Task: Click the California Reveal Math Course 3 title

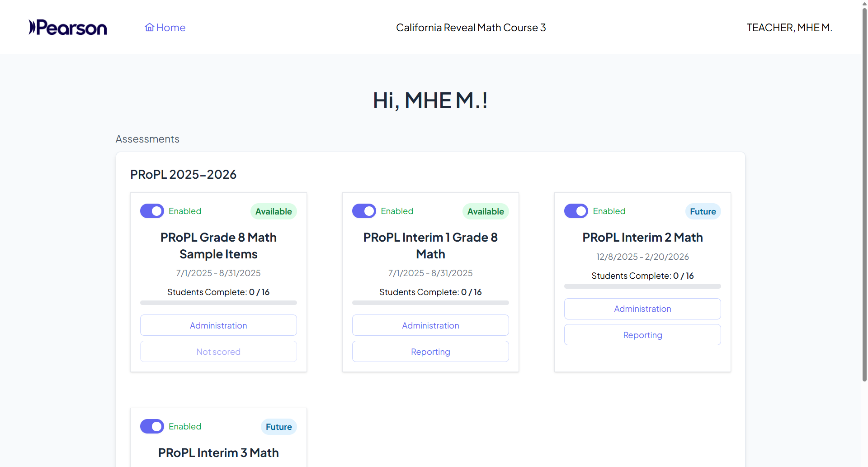Action: point(471,28)
